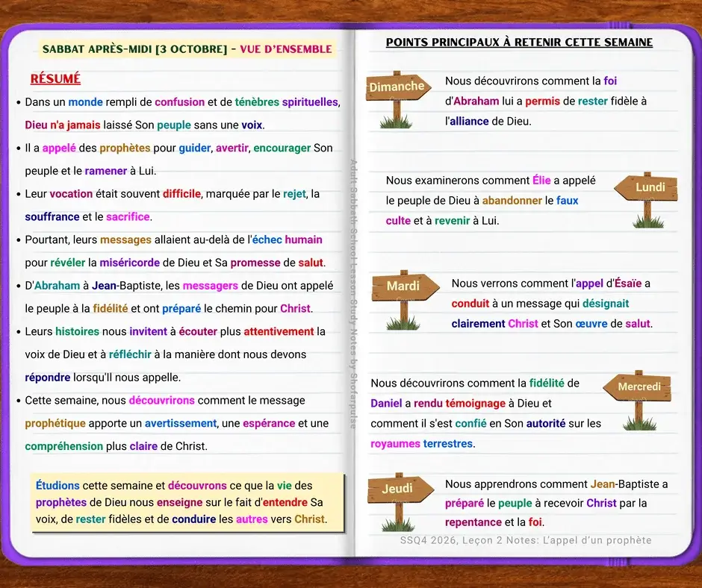702x588 pixels.
Task: Select the SABBAT APRÈS-MIDI [3 OCTOBRE] title
Action: click(x=187, y=49)
